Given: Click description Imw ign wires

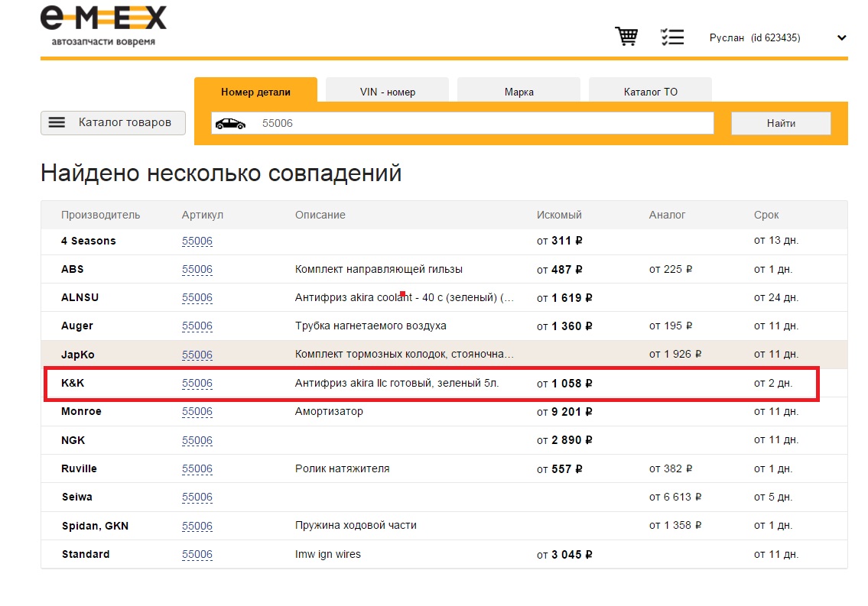Looking at the screenshot, I should [328, 554].
